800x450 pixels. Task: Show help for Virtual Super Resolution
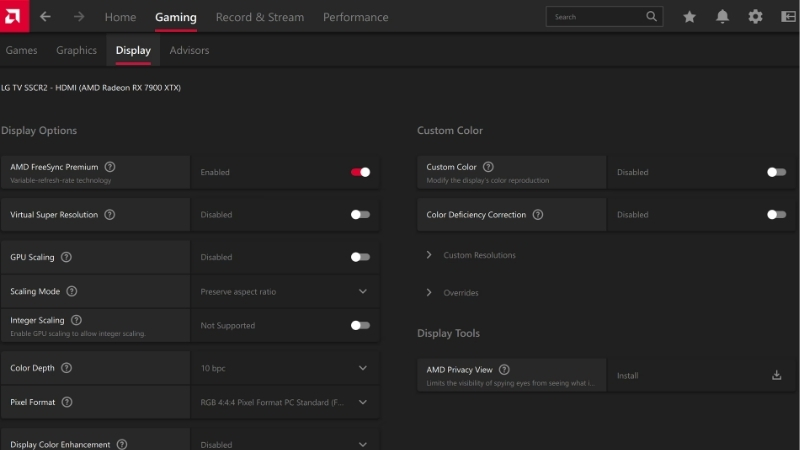pyautogui.click(x=110, y=215)
